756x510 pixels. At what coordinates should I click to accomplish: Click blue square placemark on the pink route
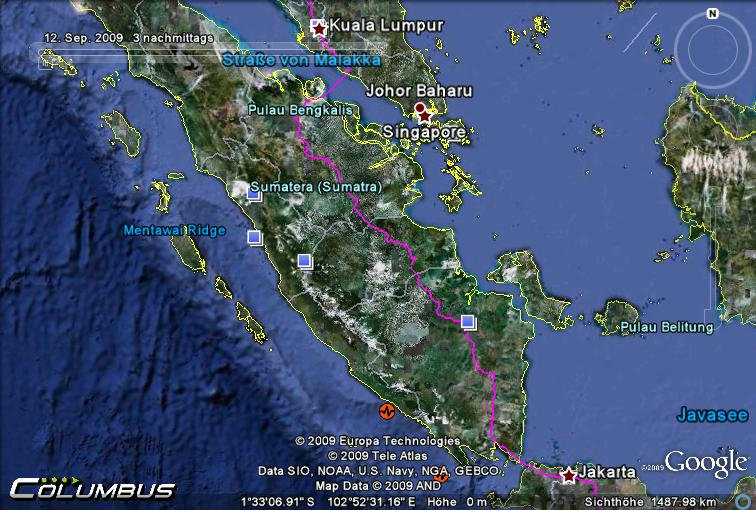pyautogui.click(x=468, y=322)
